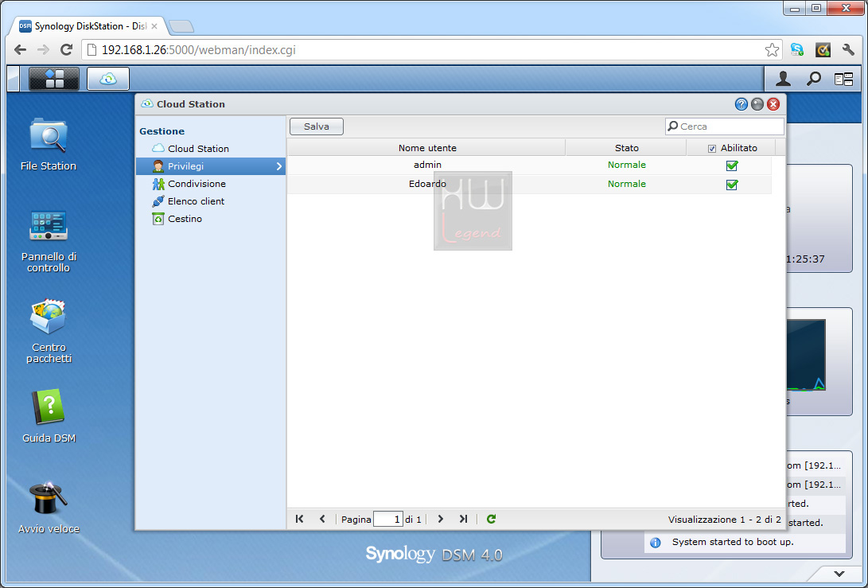The image size is (868, 588).
Task: Click the down chevron below the log widget
Action: [x=839, y=574]
